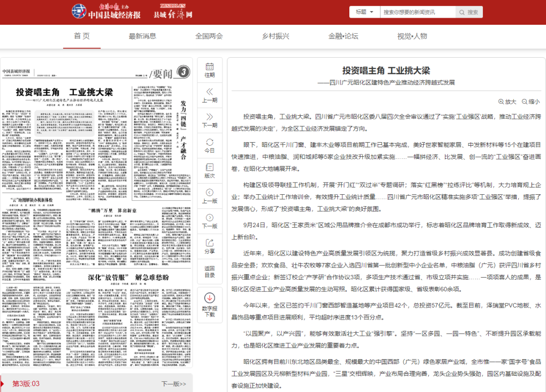The height and width of the screenshot is (392, 546).
Task: Open newspaper article "鹏腾"万里 算出新意
Action: coord(113,210)
